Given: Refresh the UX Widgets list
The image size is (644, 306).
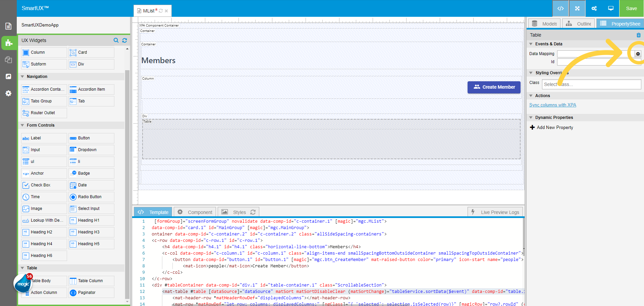Looking at the screenshot, I should (124, 40).
